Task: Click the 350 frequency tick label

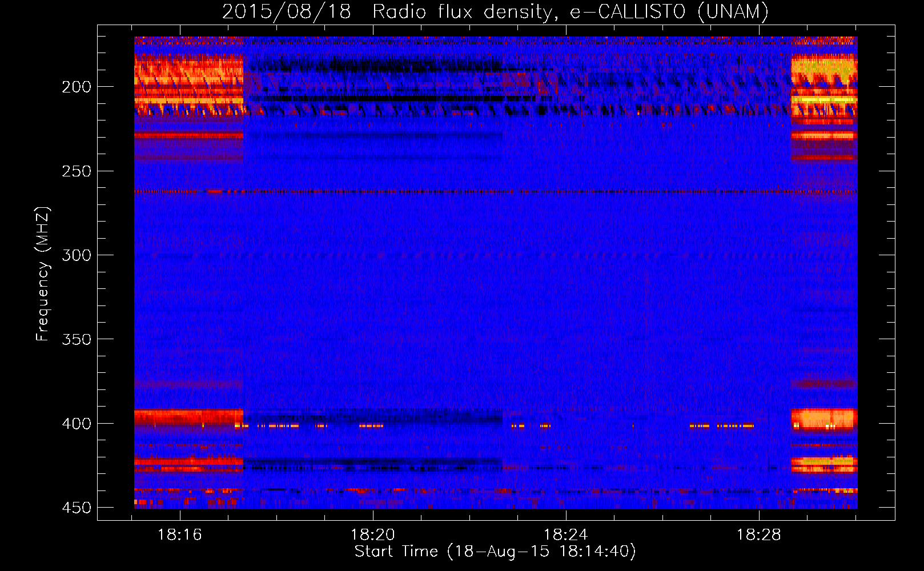Action: [76, 339]
